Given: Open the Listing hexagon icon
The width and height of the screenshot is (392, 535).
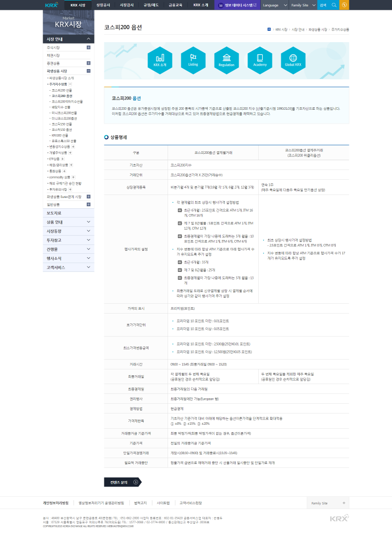Looking at the screenshot, I should 193,60.
